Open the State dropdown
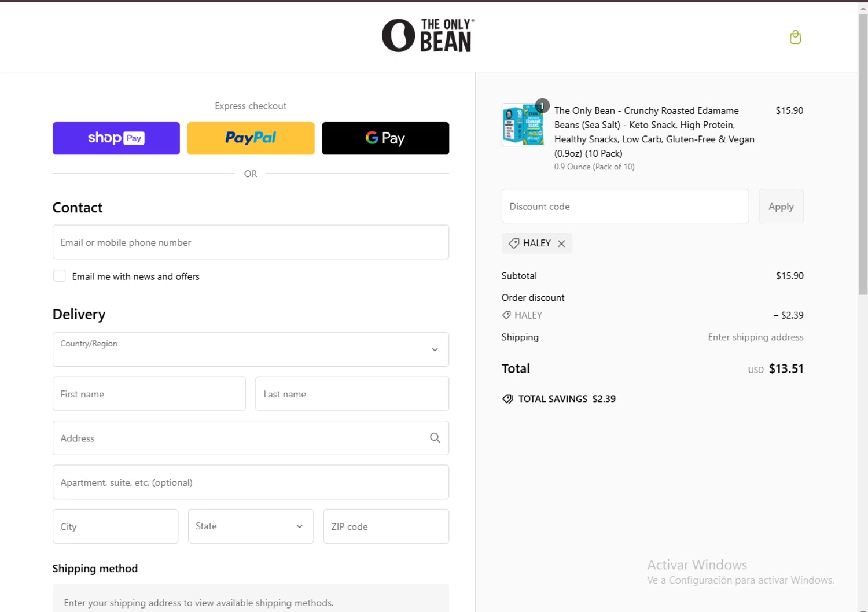The width and height of the screenshot is (868, 612). pyautogui.click(x=251, y=526)
